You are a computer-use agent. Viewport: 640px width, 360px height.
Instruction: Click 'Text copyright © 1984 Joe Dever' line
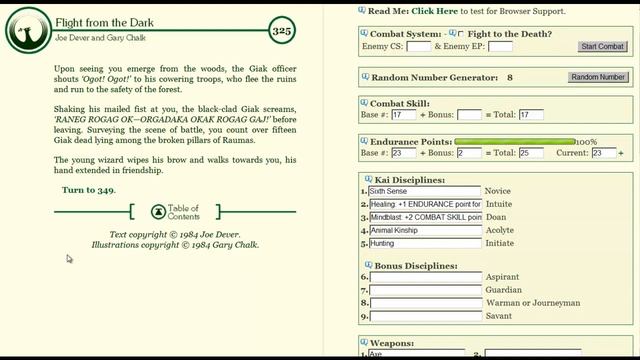pos(175,235)
